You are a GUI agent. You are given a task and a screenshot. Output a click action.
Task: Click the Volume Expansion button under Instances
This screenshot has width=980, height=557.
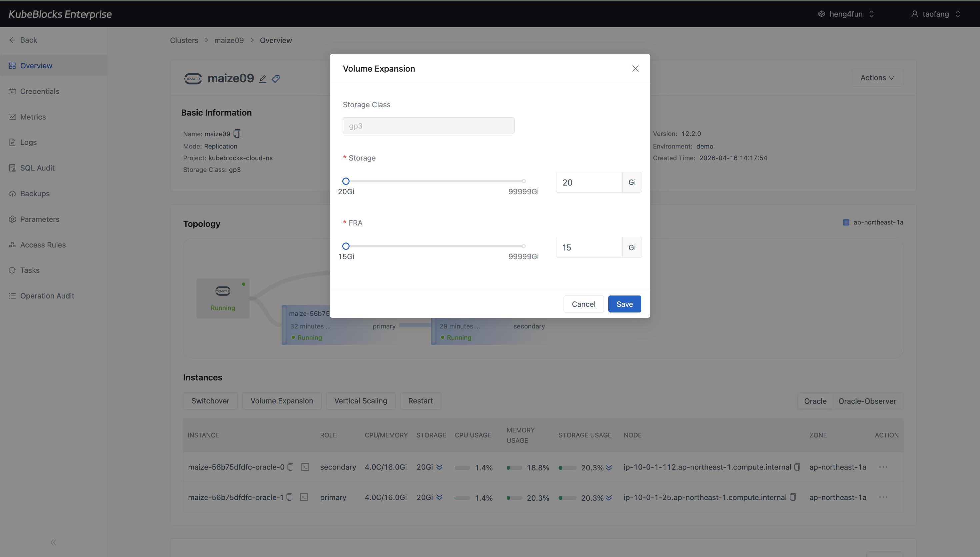282,401
